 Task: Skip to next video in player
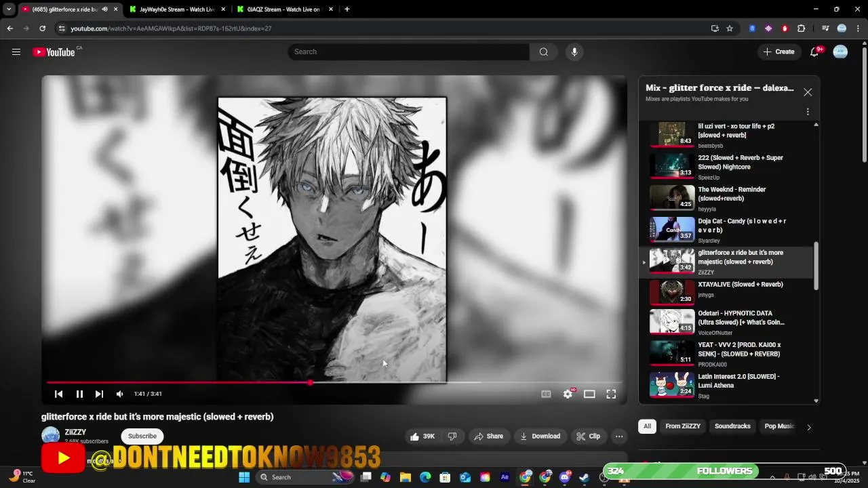coord(99,394)
